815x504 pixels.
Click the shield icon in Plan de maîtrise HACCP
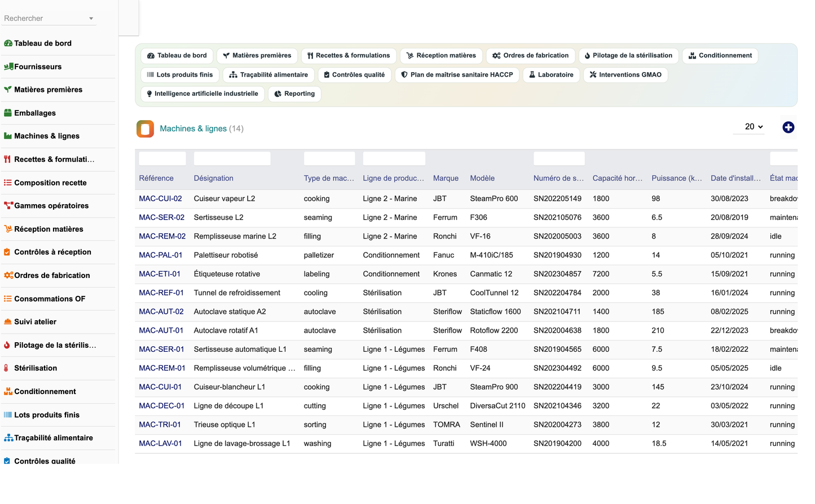[x=404, y=75]
